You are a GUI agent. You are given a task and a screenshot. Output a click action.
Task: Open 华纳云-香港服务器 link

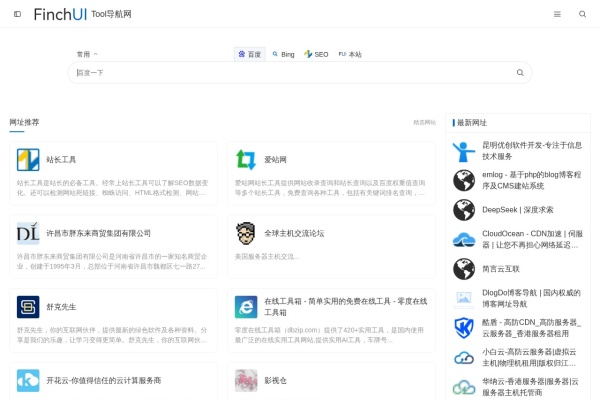(x=530, y=387)
